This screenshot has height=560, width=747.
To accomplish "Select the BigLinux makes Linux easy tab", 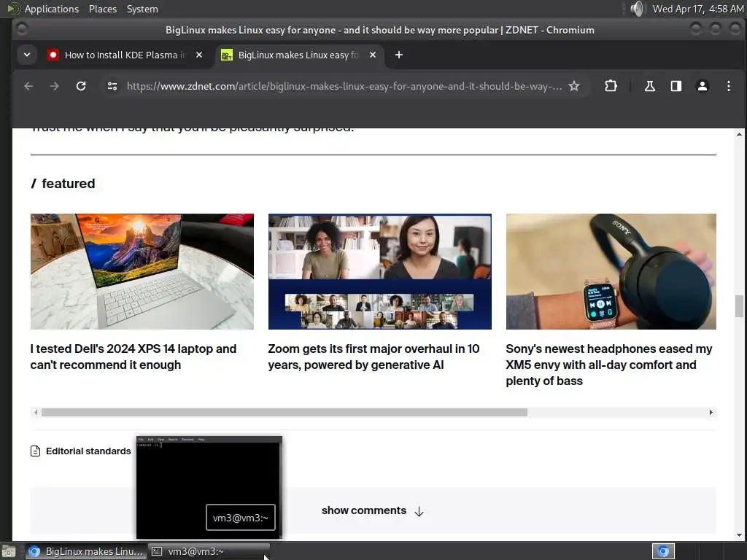I will 299,55.
